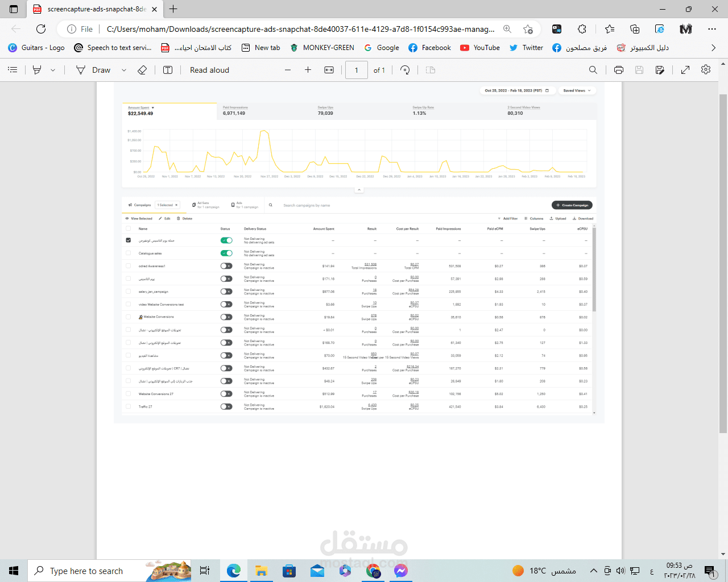
Task: Open the browser Extensions puzzle icon
Action: pyautogui.click(x=582, y=29)
